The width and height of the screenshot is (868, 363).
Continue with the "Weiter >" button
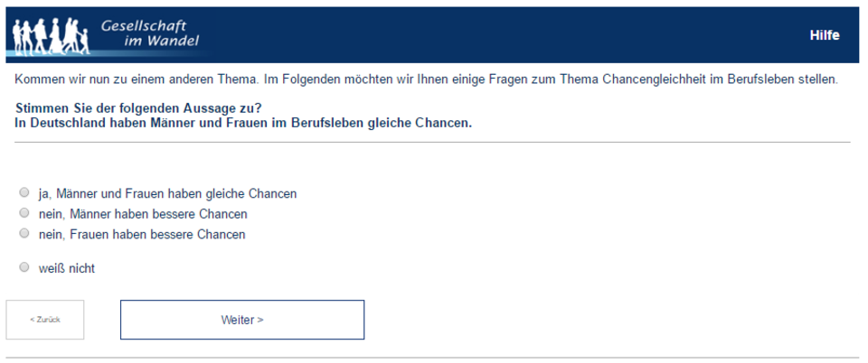pos(242,320)
